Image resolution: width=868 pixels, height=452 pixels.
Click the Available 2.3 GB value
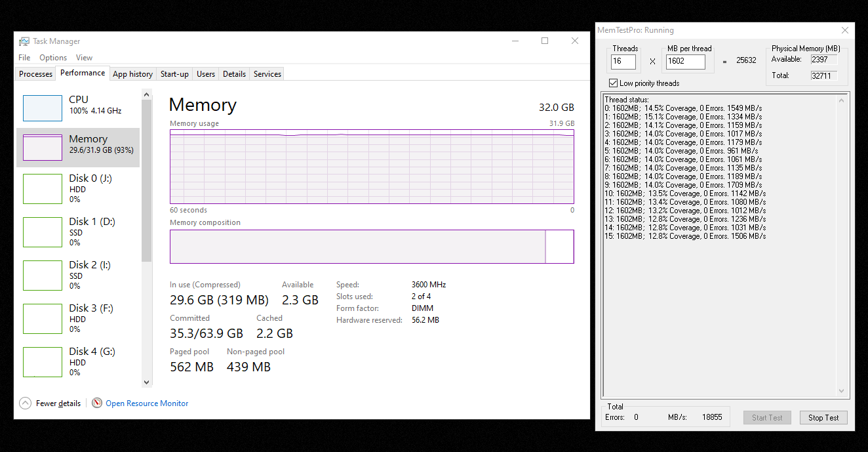pos(300,300)
